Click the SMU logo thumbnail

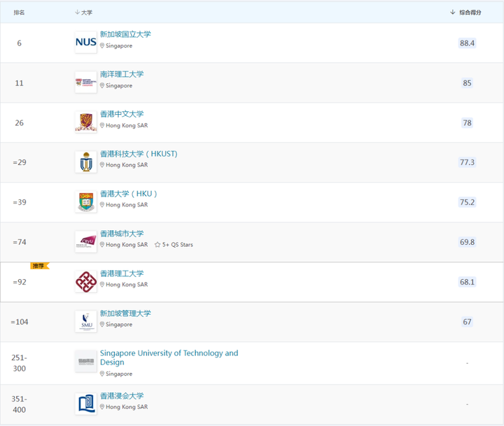pyautogui.click(x=86, y=322)
